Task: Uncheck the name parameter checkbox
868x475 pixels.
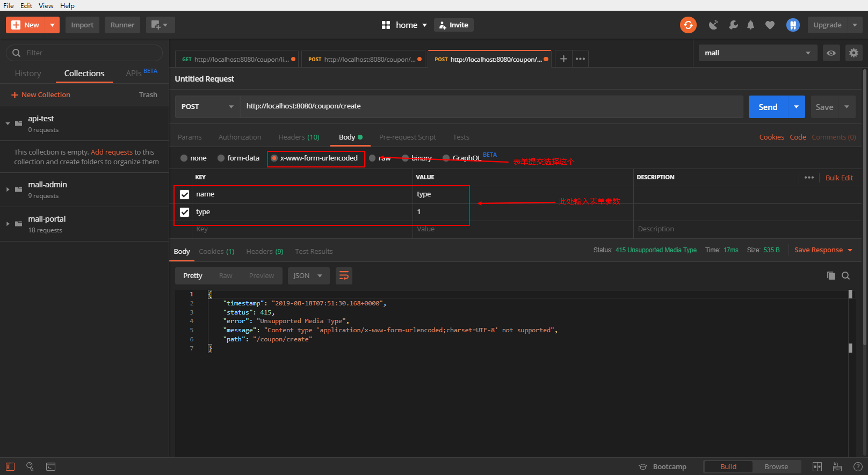Action: (185, 194)
